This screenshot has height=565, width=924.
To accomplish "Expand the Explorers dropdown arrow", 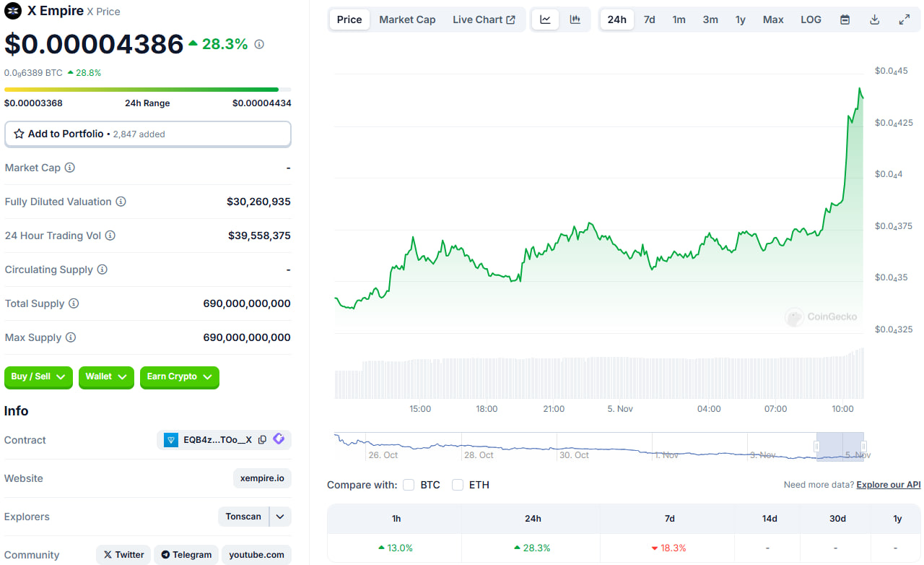I will pos(281,517).
